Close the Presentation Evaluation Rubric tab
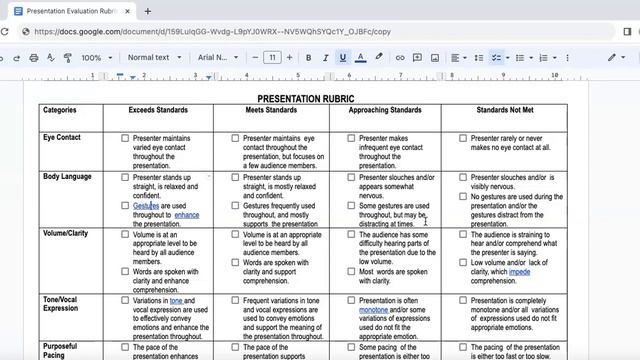This screenshot has height=360, width=640. (127, 11)
